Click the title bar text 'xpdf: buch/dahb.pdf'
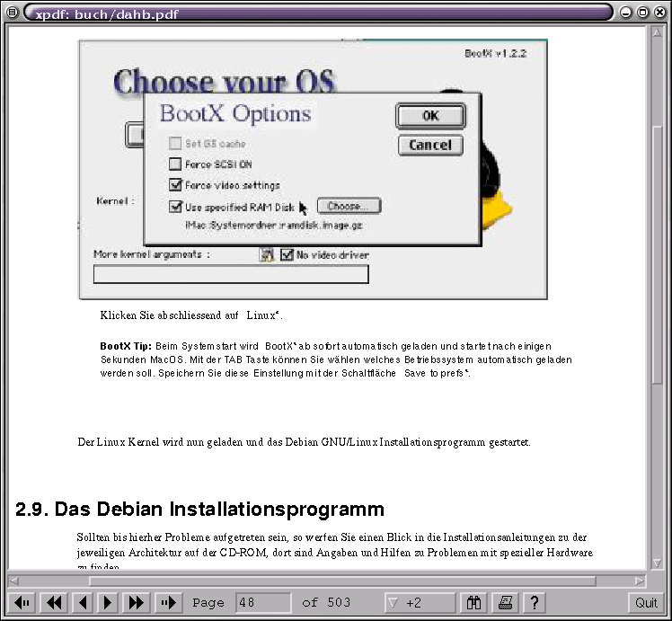Viewport: 672px width, 621px height. (107, 14)
